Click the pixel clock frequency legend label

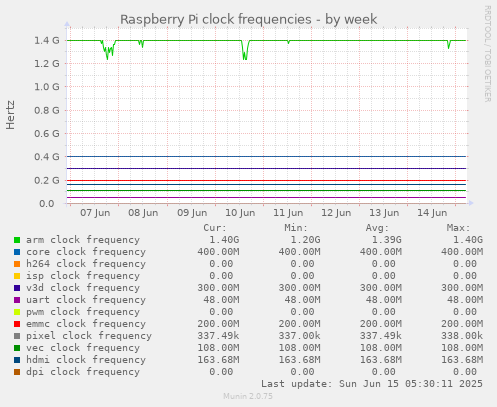[89, 336]
